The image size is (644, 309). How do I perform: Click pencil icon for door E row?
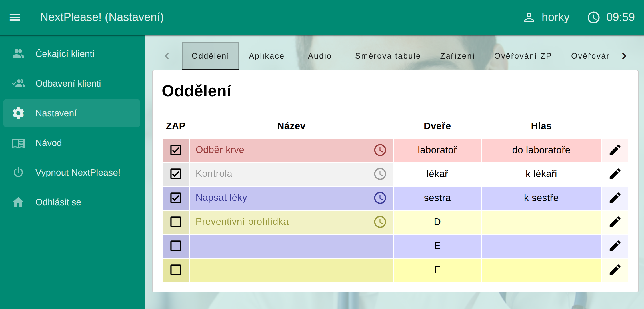coord(615,246)
